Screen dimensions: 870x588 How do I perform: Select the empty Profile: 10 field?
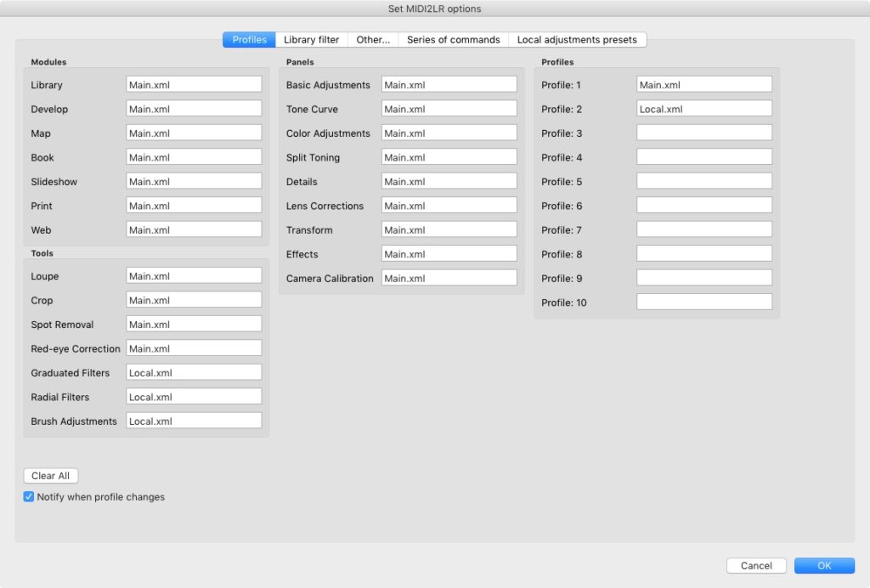(703, 302)
